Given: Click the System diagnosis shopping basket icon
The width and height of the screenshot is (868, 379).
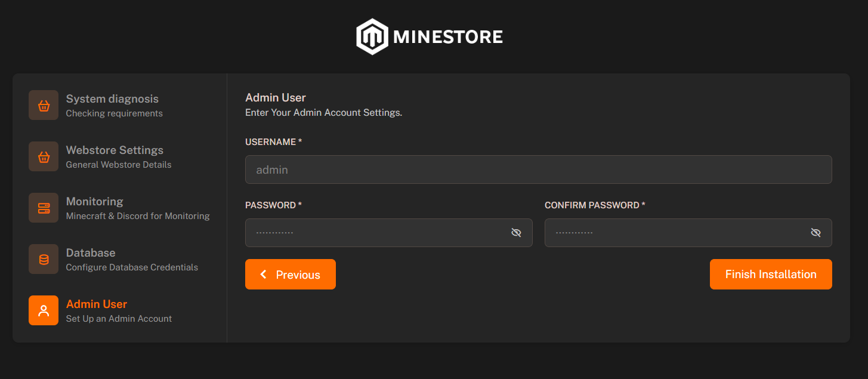Looking at the screenshot, I should (x=43, y=105).
